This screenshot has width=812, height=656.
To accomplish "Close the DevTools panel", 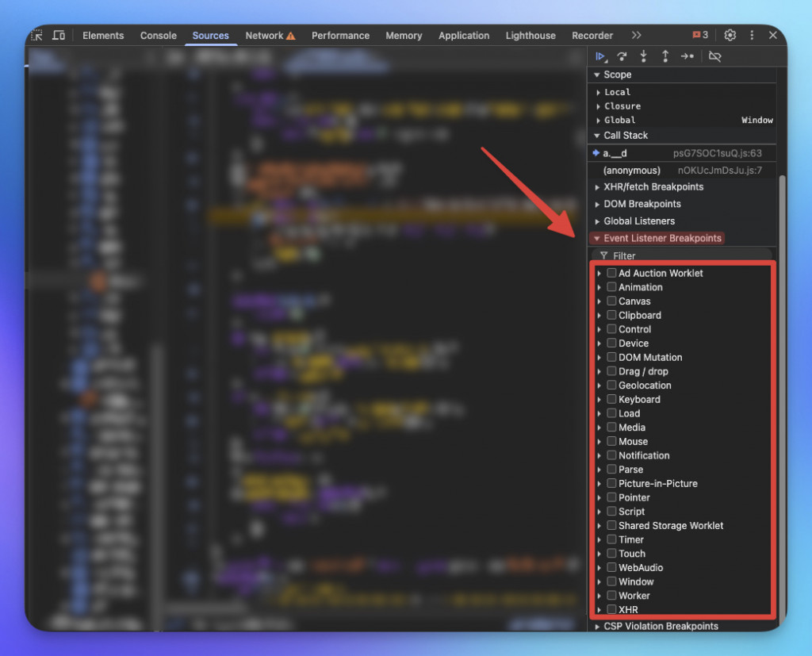I will 772,35.
